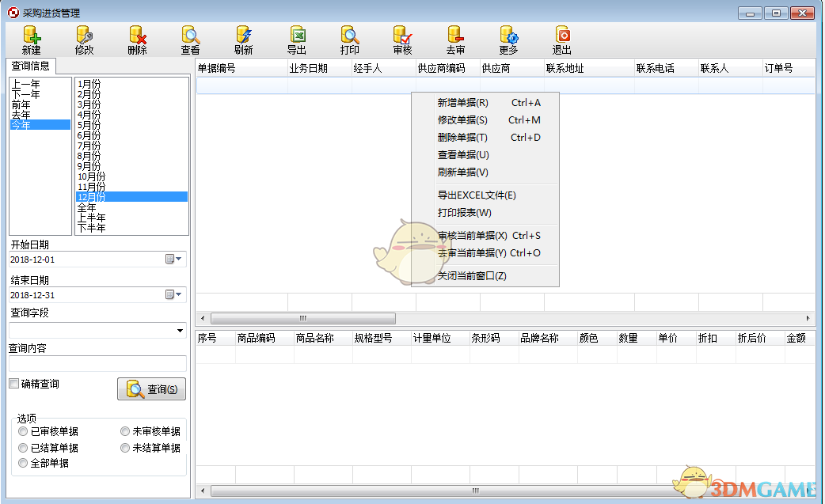Click the 导出 Excel export icon
The image size is (825, 504).
(296, 40)
